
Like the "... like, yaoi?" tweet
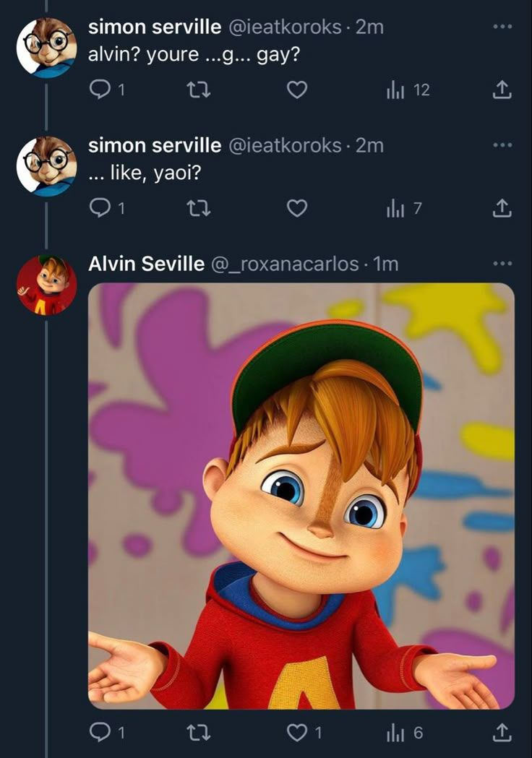[297, 208]
